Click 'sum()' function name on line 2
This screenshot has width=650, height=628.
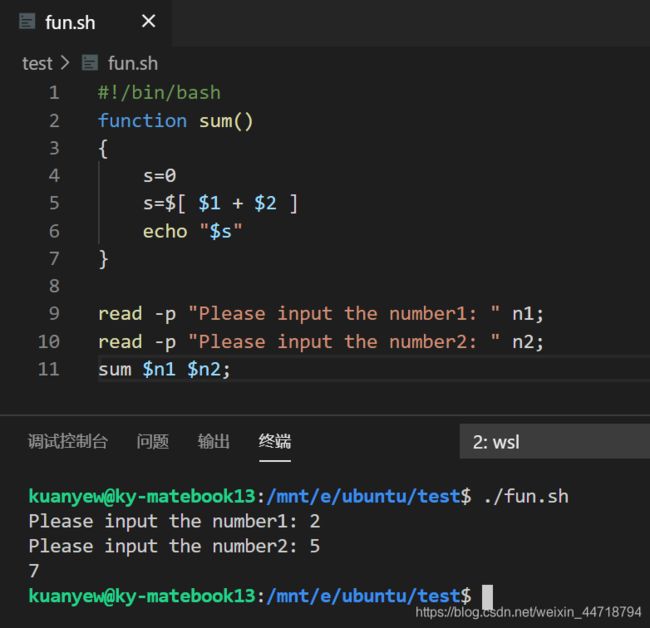226,121
